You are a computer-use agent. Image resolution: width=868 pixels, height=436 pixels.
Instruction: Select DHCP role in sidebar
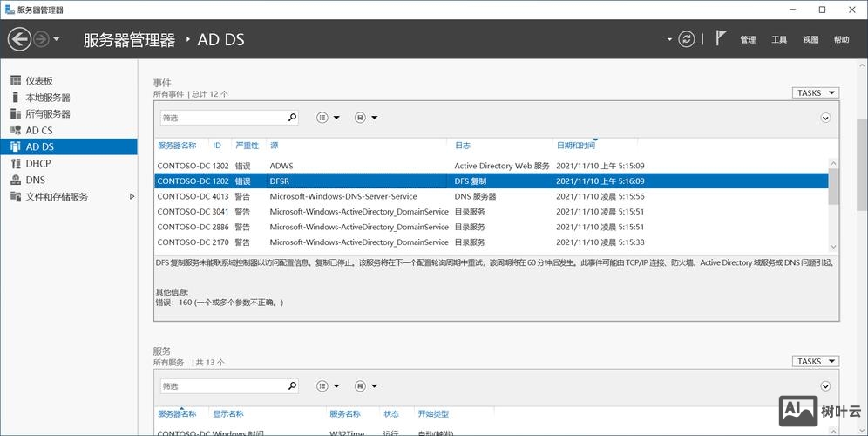tap(37, 164)
